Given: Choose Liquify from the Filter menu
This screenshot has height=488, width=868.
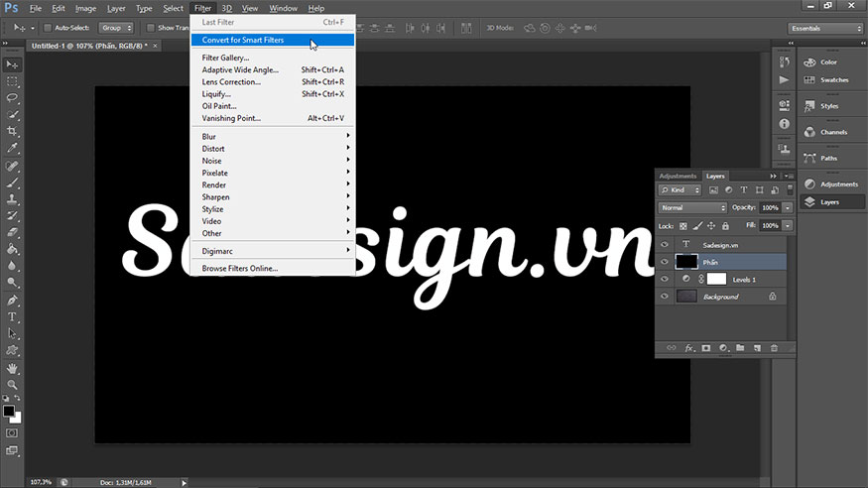Looking at the screenshot, I should (273, 94).
